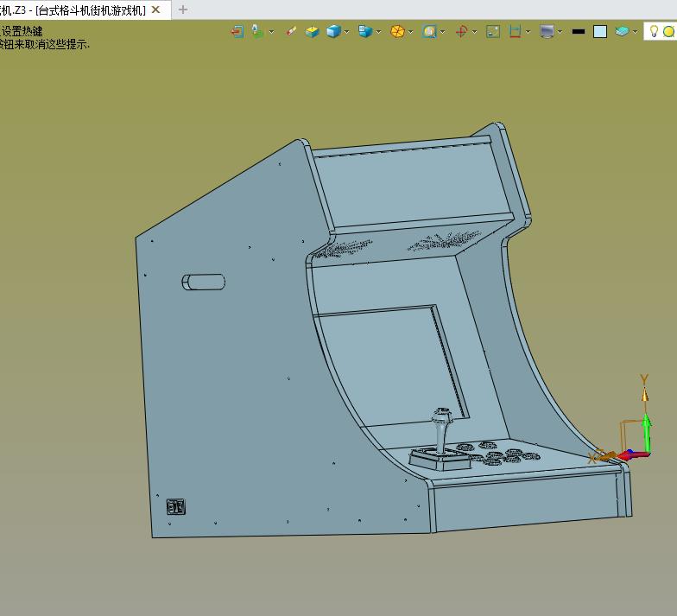Expand the red crosshair icon dropdown
The width and height of the screenshot is (677, 616).
475,32
